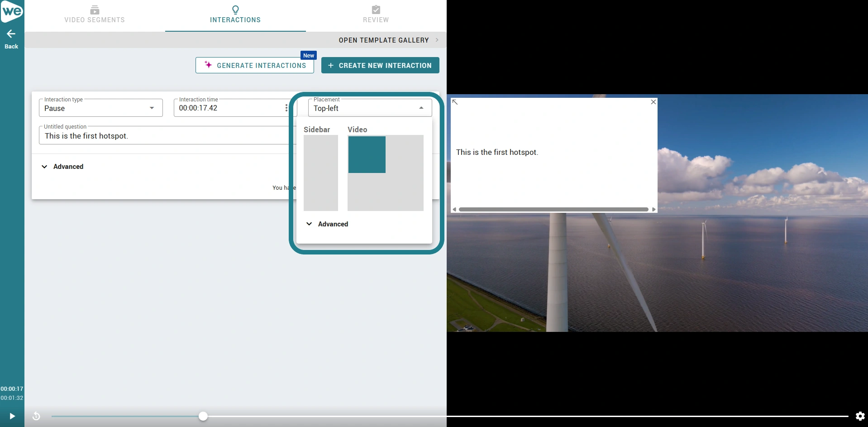Image resolution: width=868 pixels, height=427 pixels.
Task: Click the replay/rewind icon
Action: pyautogui.click(x=36, y=416)
